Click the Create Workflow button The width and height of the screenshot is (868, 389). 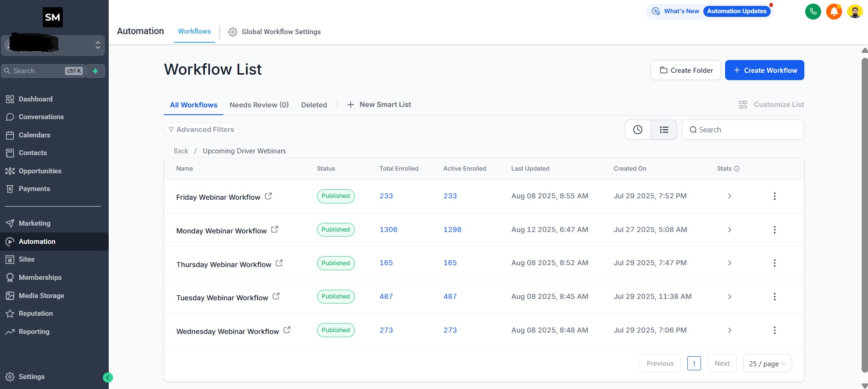click(x=764, y=71)
